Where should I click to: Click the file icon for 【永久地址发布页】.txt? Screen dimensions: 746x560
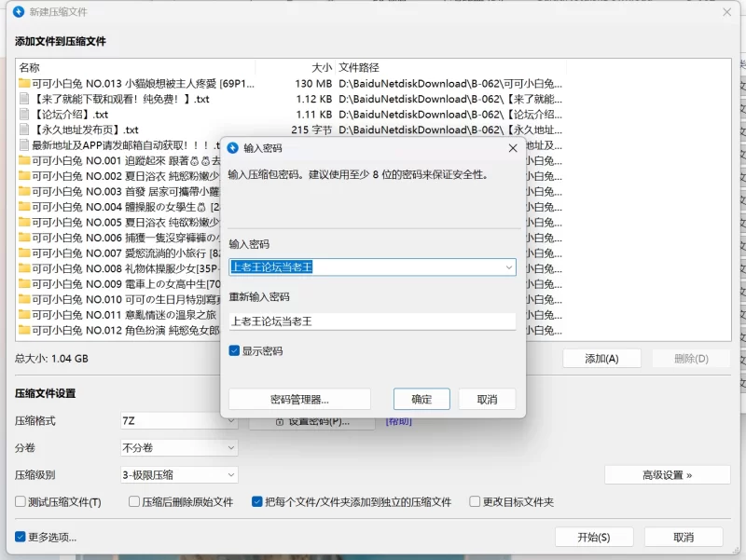24,130
